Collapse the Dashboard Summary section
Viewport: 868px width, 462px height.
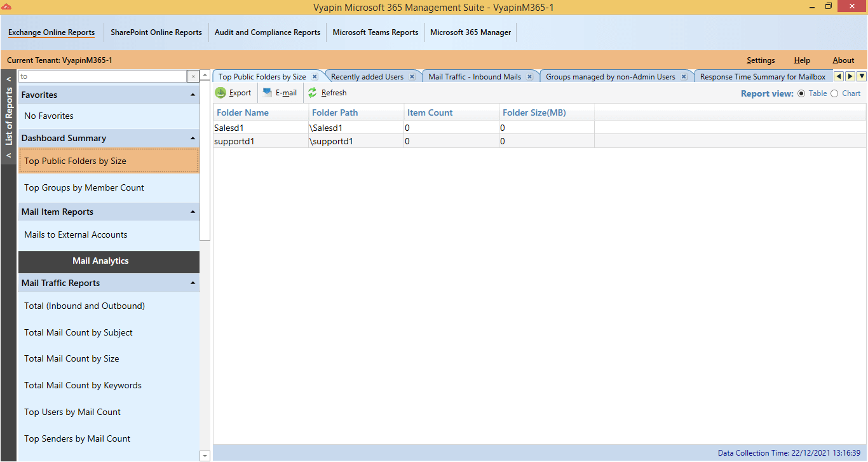pyautogui.click(x=193, y=138)
